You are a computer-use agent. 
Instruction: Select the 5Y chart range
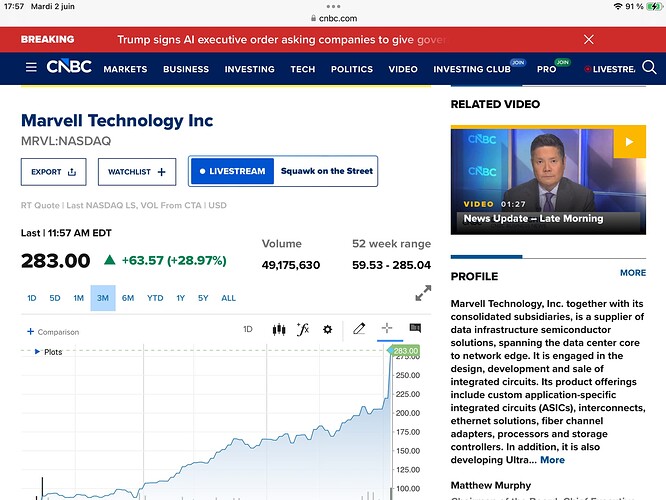pos(203,298)
